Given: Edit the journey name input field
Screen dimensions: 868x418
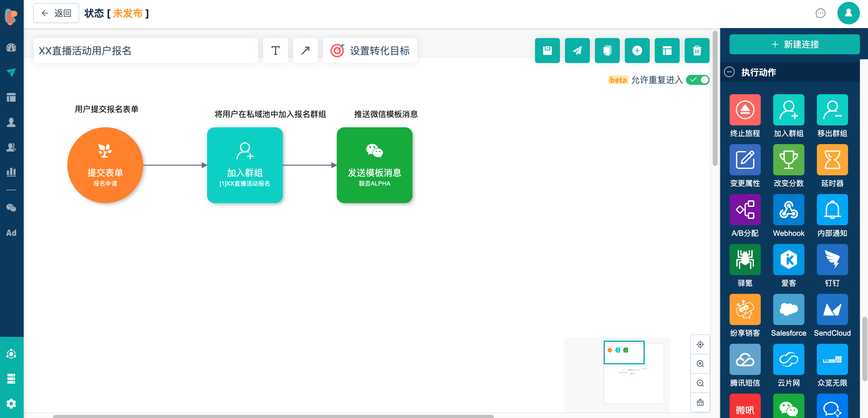Looking at the screenshot, I should pyautogui.click(x=146, y=51).
